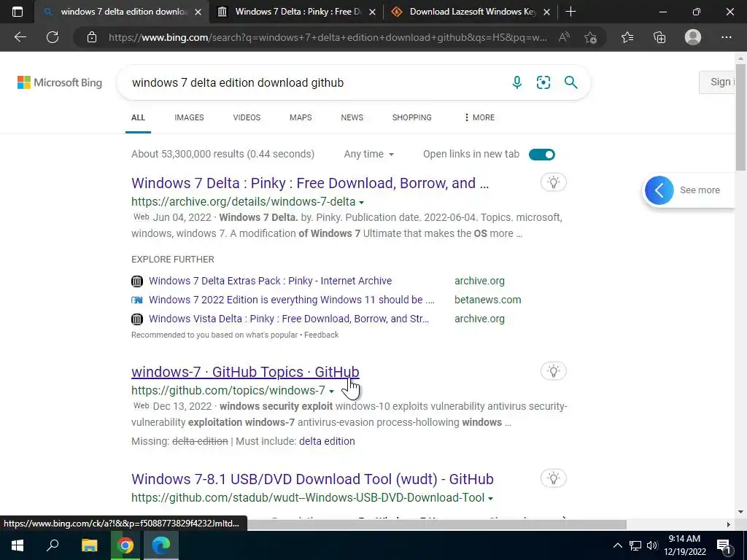747x560 pixels.
Task: Open Windows 7 Delta Extras Pack link
Action: [x=270, y=281]
